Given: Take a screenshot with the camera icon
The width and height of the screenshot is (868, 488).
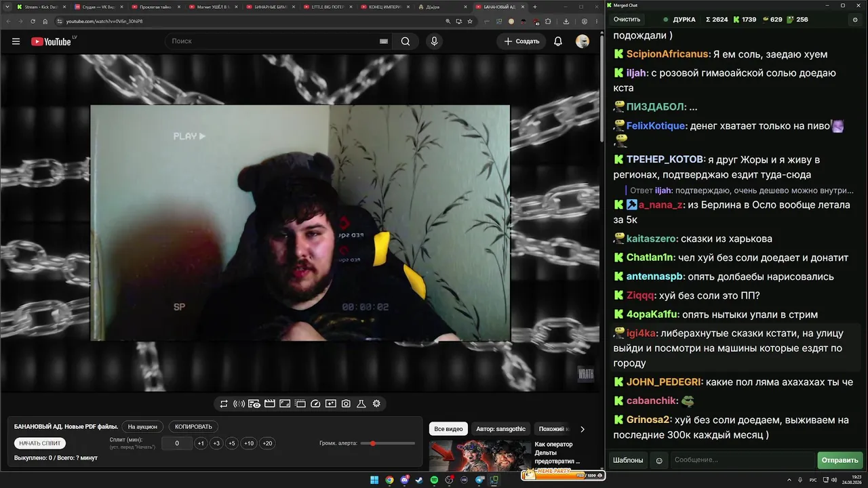Looking at the screenshot, I should (x=346, y=404).
